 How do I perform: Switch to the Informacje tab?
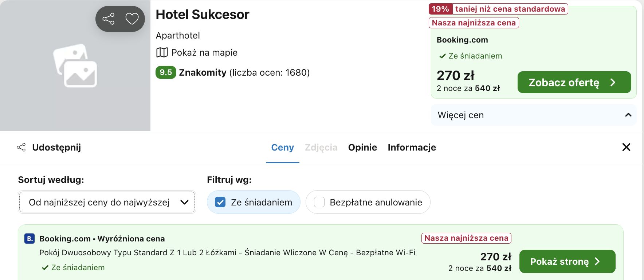(412, 147)
